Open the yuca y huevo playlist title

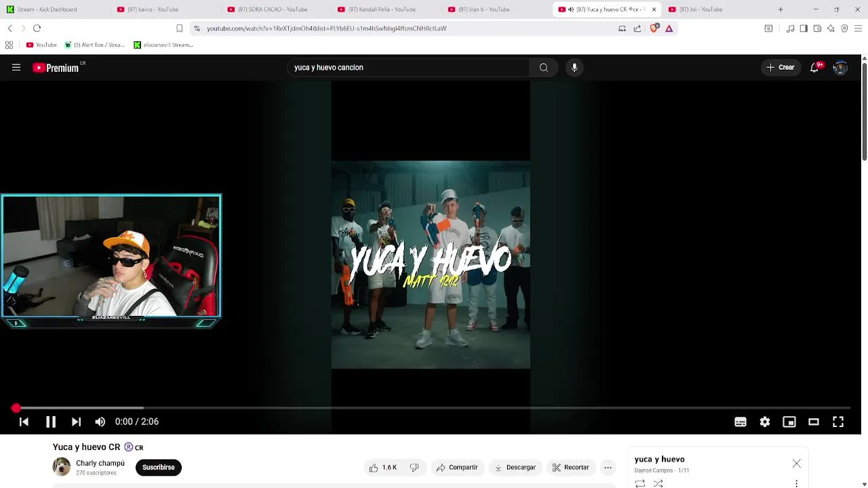pos(659,459)
